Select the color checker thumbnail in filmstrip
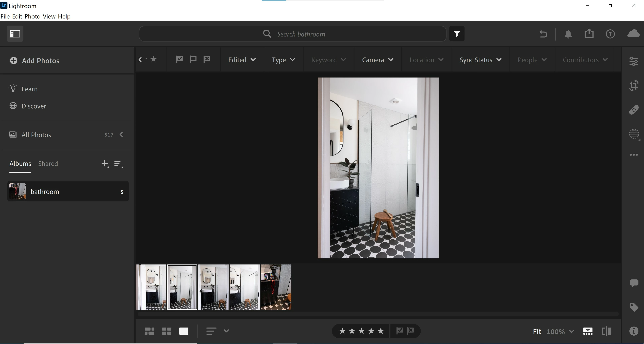The height and width of the screenshot is (344, 644). tap(276, 287)
